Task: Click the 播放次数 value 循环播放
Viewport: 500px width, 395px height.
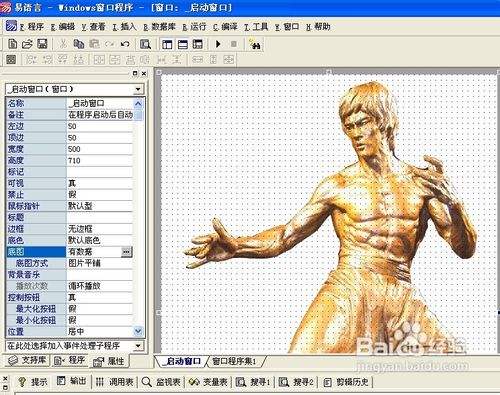Action: [x=100, y=286]
